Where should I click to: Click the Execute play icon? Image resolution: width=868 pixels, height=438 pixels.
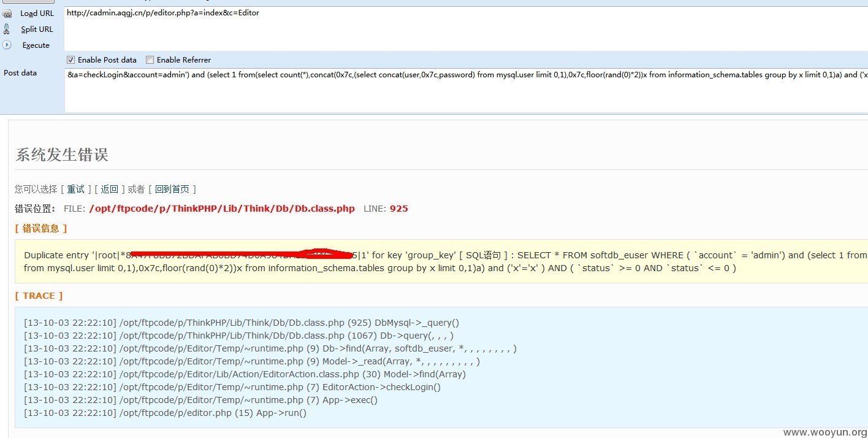point(7,45)
